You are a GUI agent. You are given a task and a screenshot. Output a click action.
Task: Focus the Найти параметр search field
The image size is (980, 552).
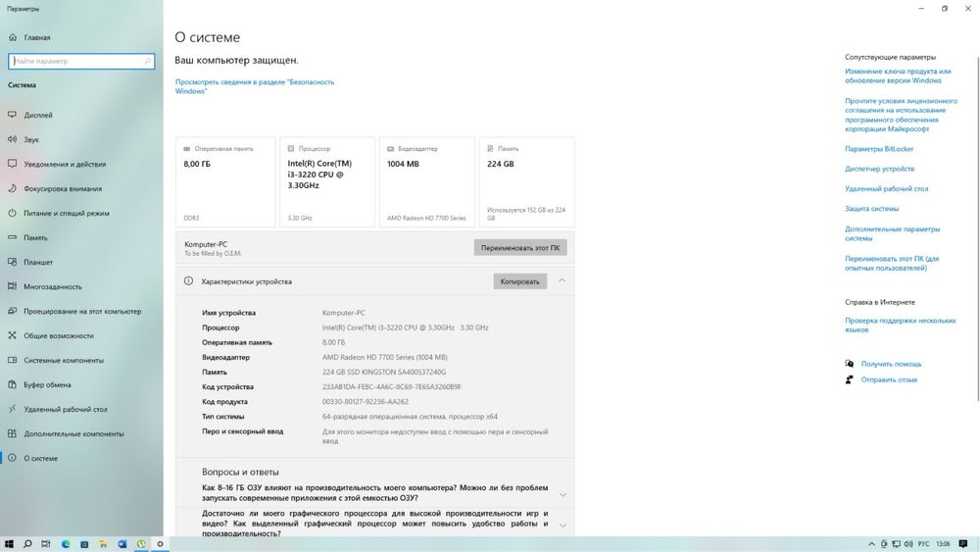pyautogui.click(x=81, y=61)
